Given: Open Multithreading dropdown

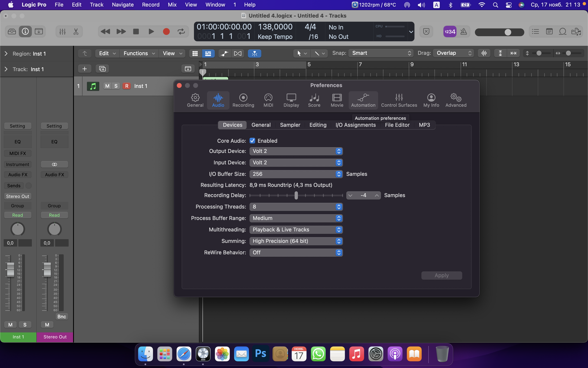Looking at the screenshot, I should pos(296,230).
